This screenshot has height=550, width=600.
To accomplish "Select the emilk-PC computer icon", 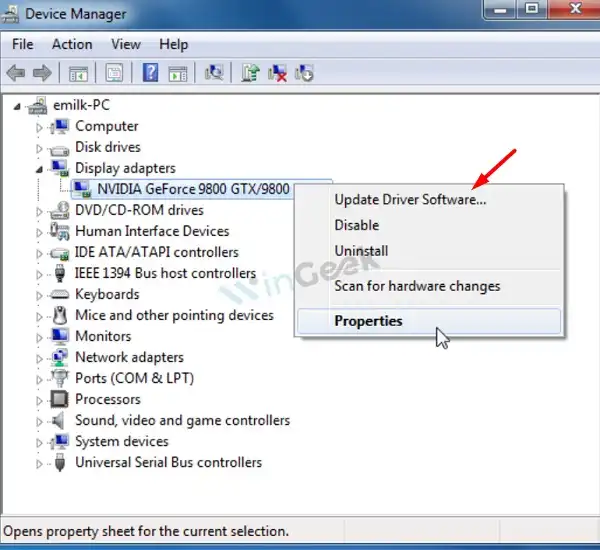I will 38,105.
